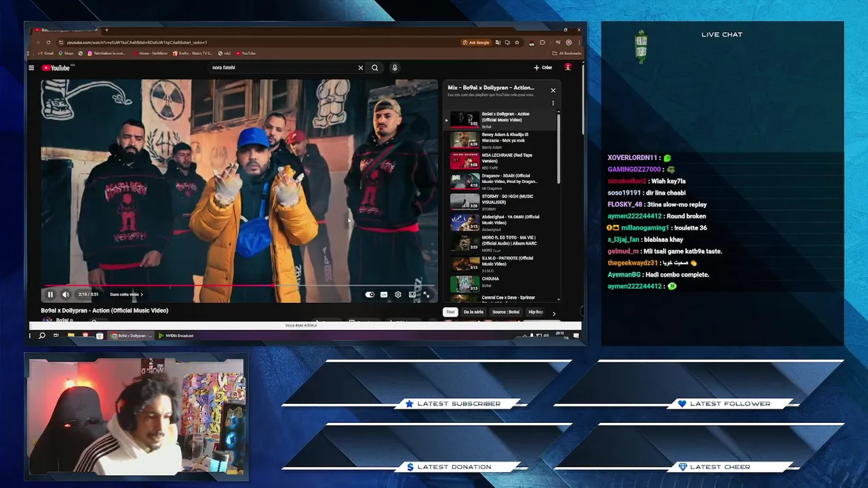Play 'Benny Adam & Khadija El Warzazia' from mix
868x488 pixels.
coord(500,140)
